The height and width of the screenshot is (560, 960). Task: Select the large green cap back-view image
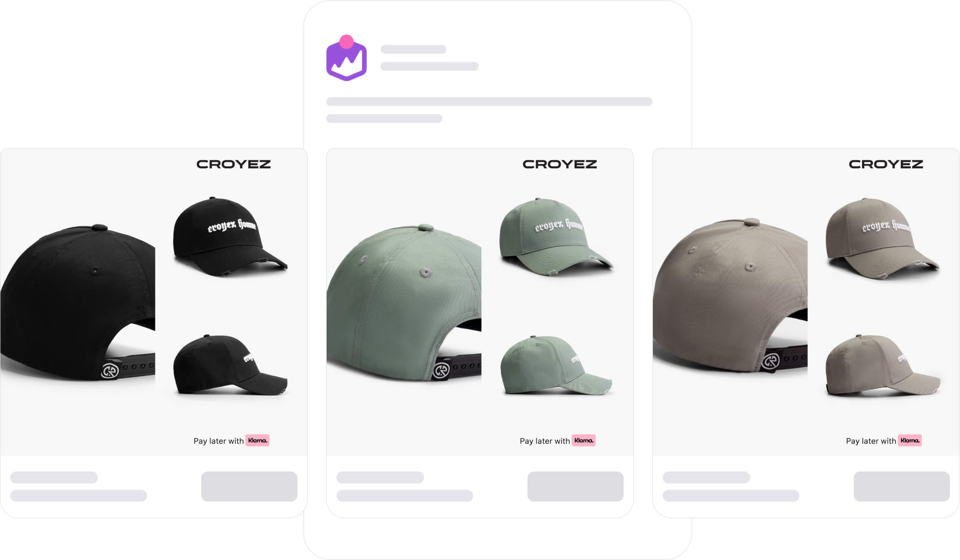(404, 302)
